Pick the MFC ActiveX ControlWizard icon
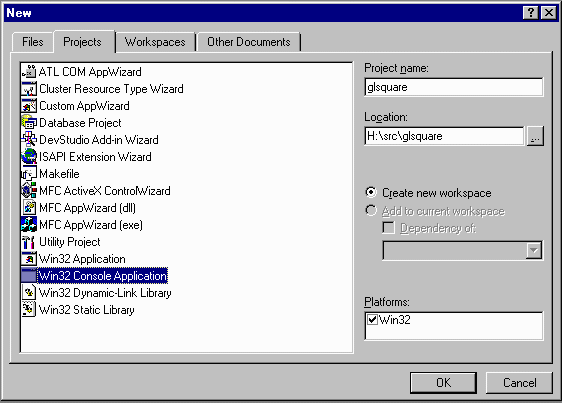 point(29,191)
